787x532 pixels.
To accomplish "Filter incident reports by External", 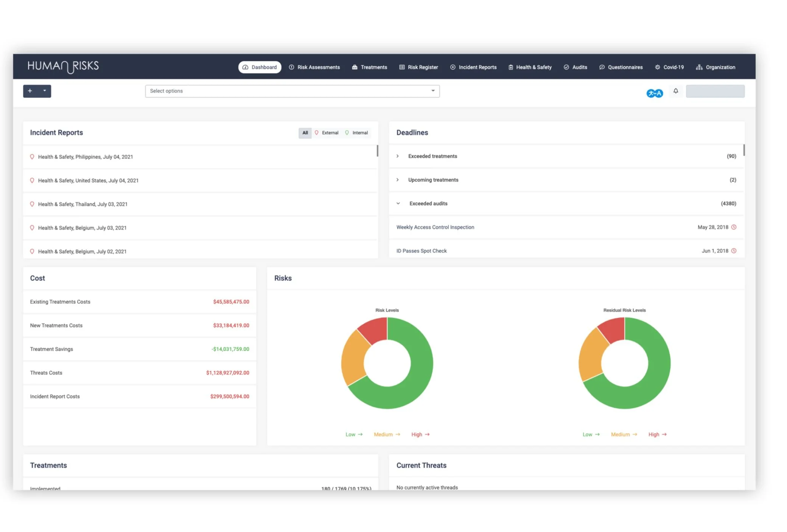I will [327, 133].
